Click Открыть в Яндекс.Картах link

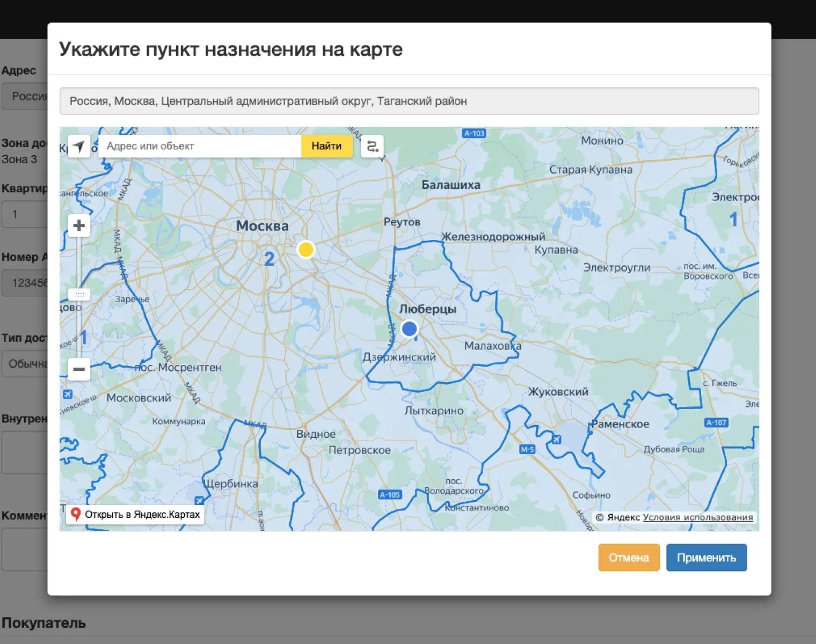pos(135,515)
